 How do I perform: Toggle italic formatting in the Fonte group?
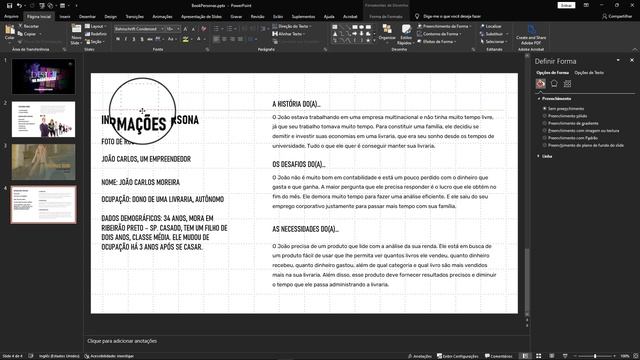click(x=126, y=39)
